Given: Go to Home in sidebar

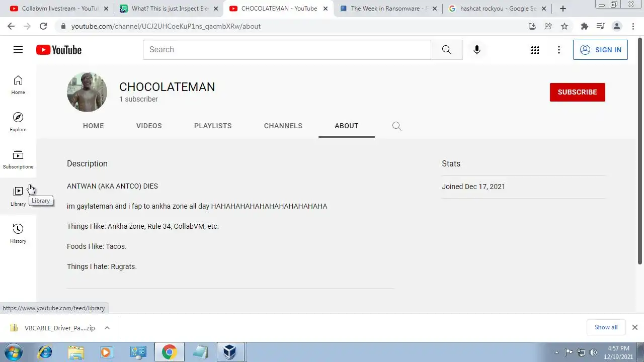Looking at the screenshot, I should pyautogui.click(x=18, y=85).
